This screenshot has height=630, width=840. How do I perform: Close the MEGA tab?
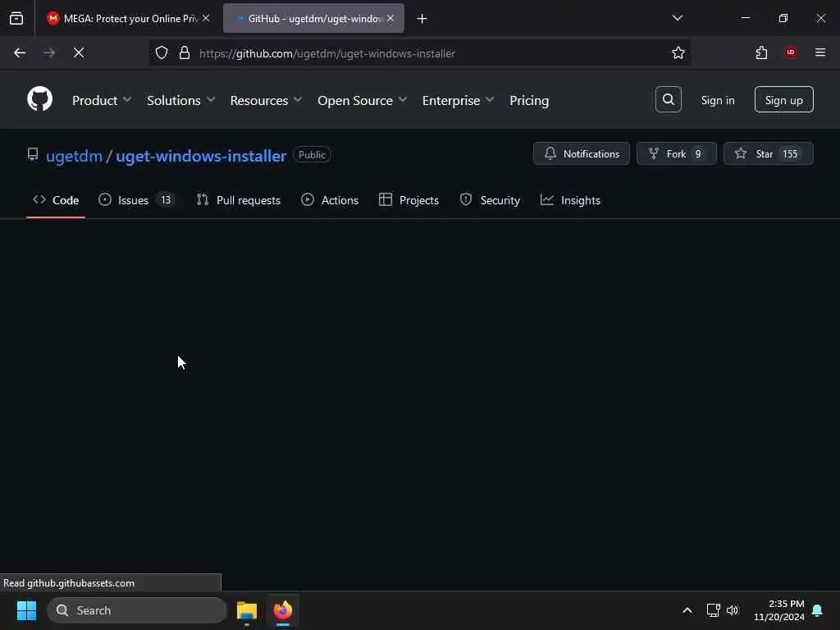coord(206,18)
